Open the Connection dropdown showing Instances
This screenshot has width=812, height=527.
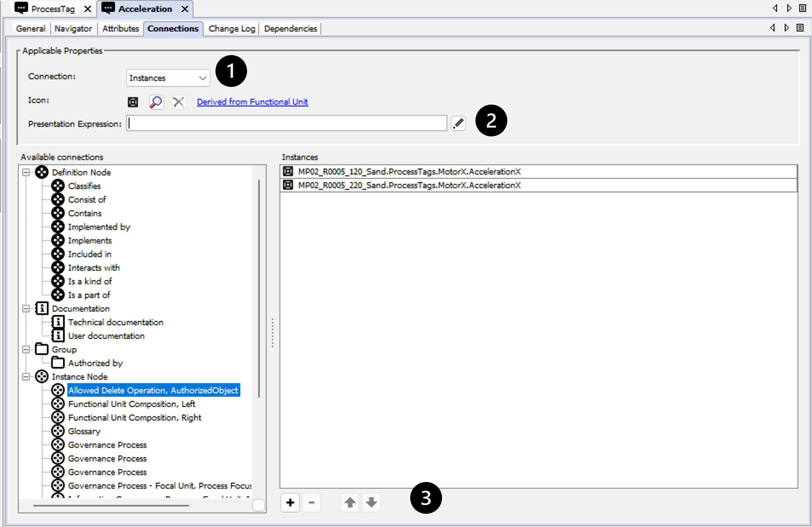click(x=168, y=78)
